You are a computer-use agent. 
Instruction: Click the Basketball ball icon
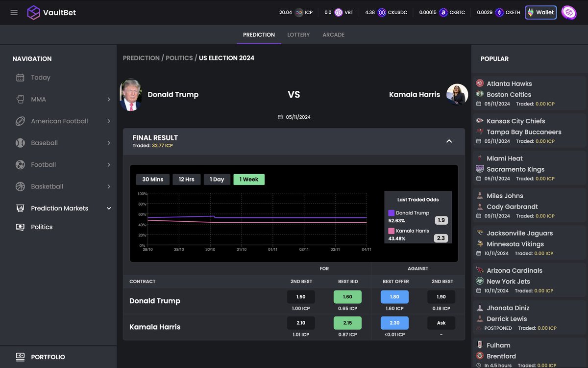click(x=20, y=186)
